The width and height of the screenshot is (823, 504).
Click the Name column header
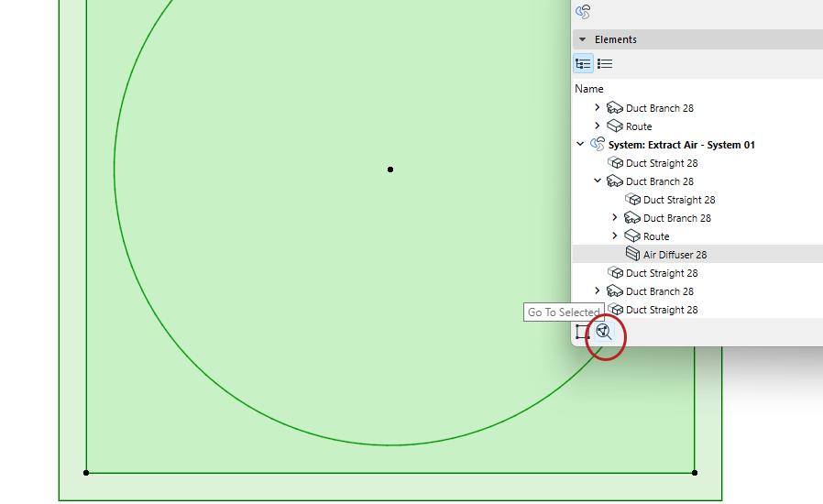(x=589, y=89)
